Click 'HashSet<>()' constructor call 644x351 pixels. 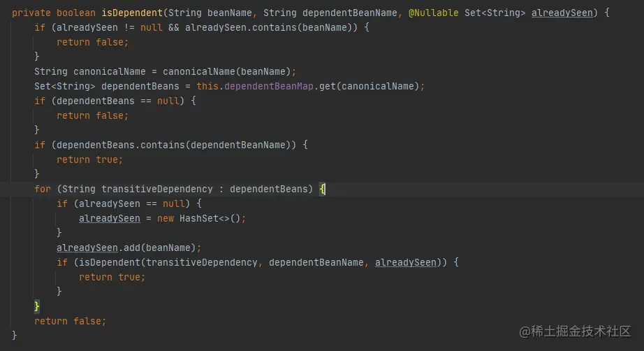210,219
